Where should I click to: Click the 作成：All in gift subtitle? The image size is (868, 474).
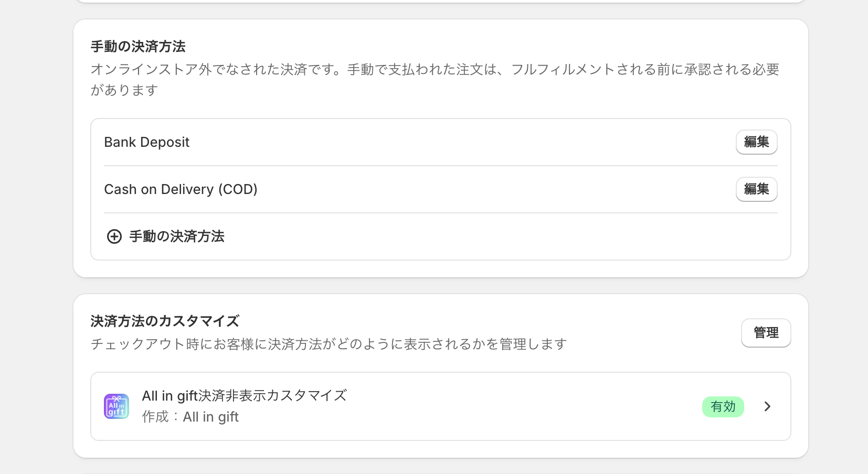click(x=190, y=417)
